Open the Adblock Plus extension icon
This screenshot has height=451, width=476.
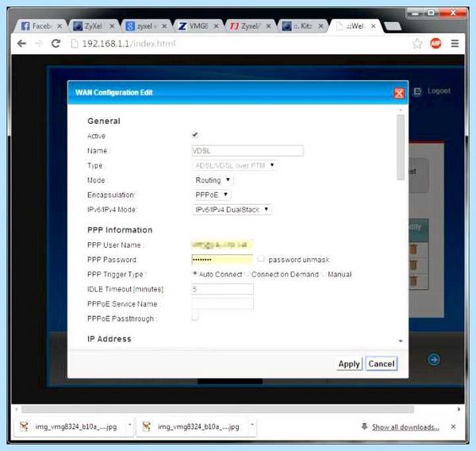click(436, 44)
